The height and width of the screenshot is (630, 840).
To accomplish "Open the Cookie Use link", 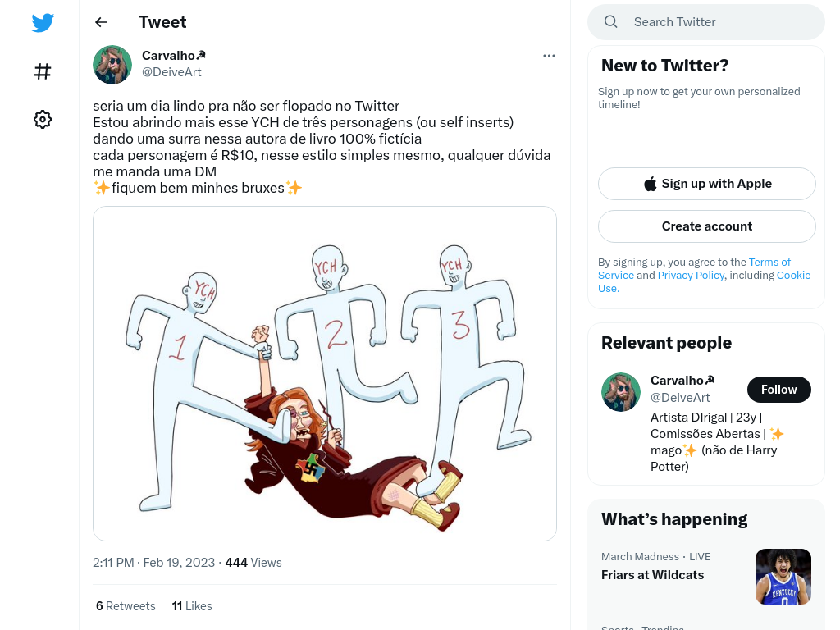I will 704,282.
